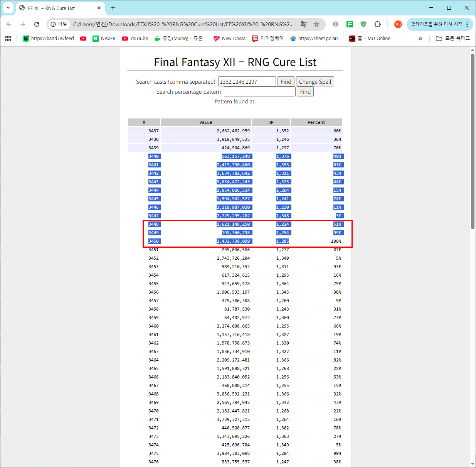Click the orange profile avatar icon
Screen dimensions: 476x468
click(x=398, y=24)
